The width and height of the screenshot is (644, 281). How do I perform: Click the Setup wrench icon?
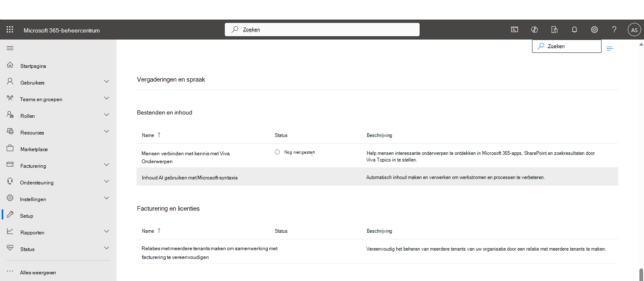coord(10,215)
